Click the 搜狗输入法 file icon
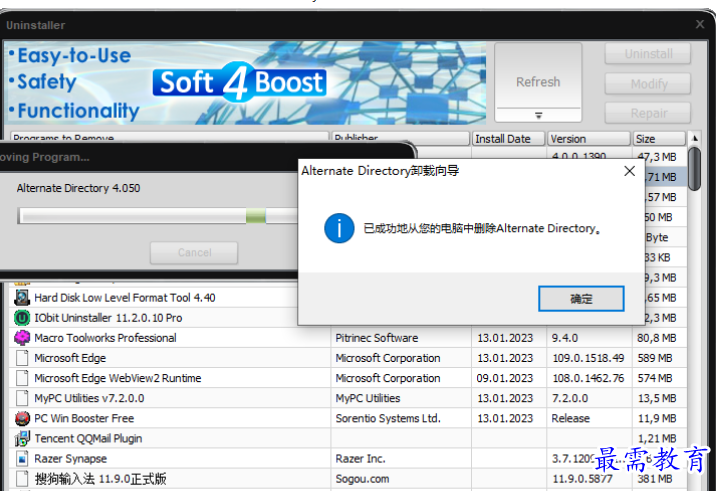Screen dimensions: 716x491 coord(22,478)
